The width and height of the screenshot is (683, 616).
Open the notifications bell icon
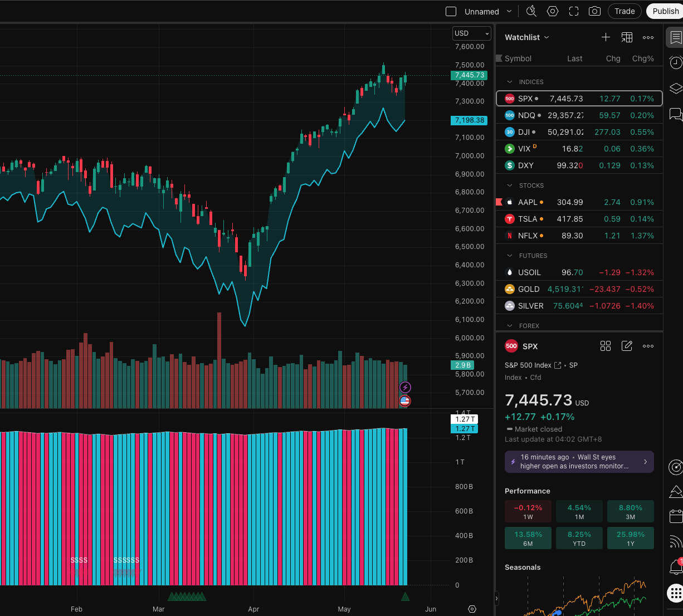point(675,567)
